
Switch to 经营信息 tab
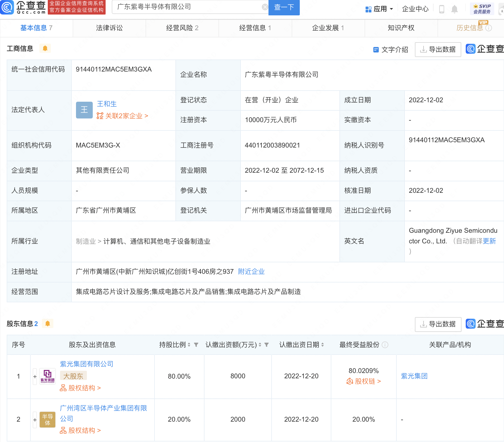[255, 28]
